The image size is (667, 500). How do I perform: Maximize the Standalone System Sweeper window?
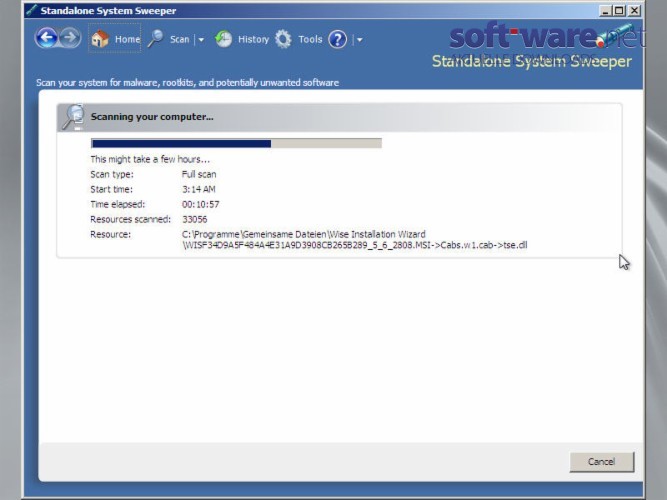click(620, 11)
